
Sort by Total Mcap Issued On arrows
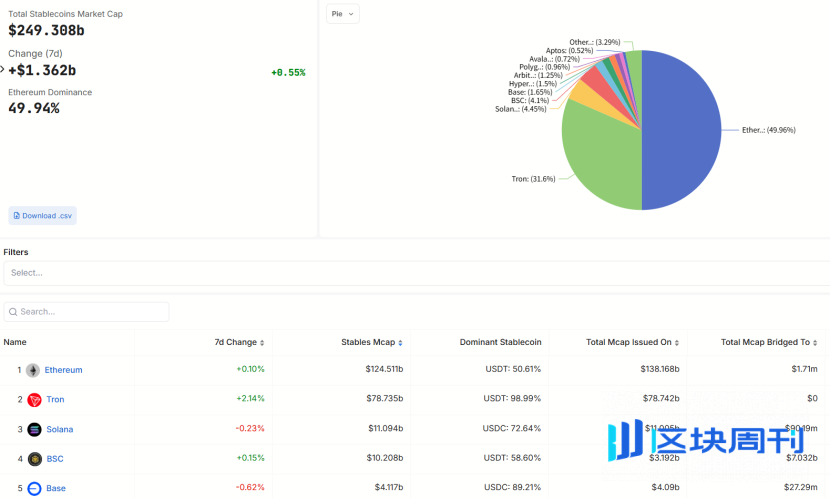(676, 343)
